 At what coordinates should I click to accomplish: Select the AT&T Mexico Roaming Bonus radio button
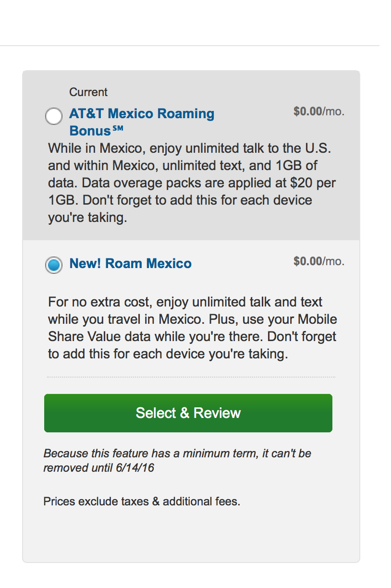53,116
